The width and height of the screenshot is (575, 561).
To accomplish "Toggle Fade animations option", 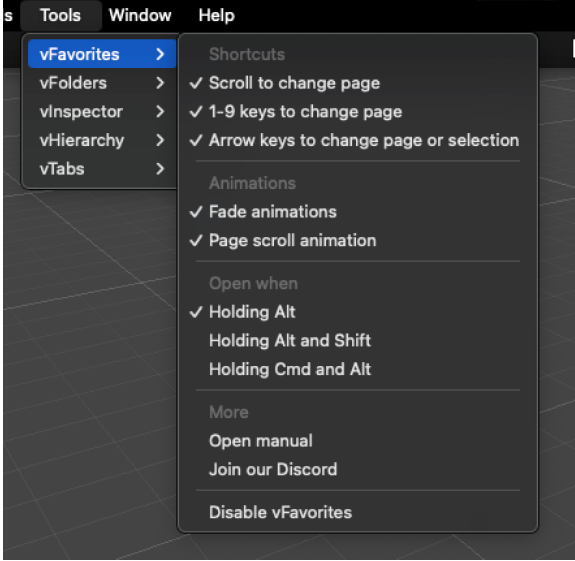I will tap(358, 212).
